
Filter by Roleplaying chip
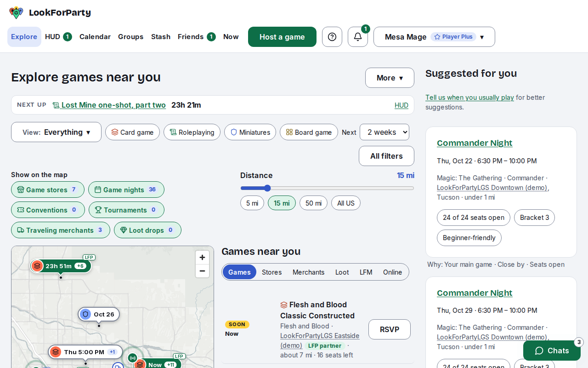[192, 132]
